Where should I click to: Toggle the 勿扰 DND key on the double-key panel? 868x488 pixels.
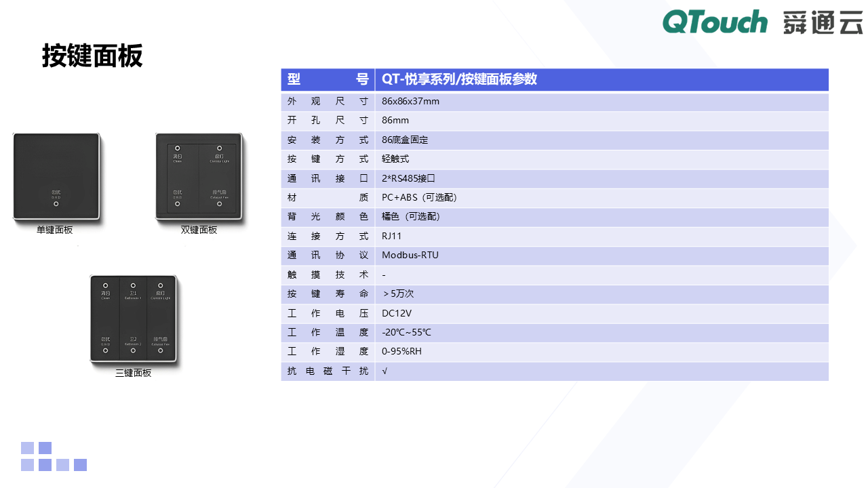(x=178, y=194)
